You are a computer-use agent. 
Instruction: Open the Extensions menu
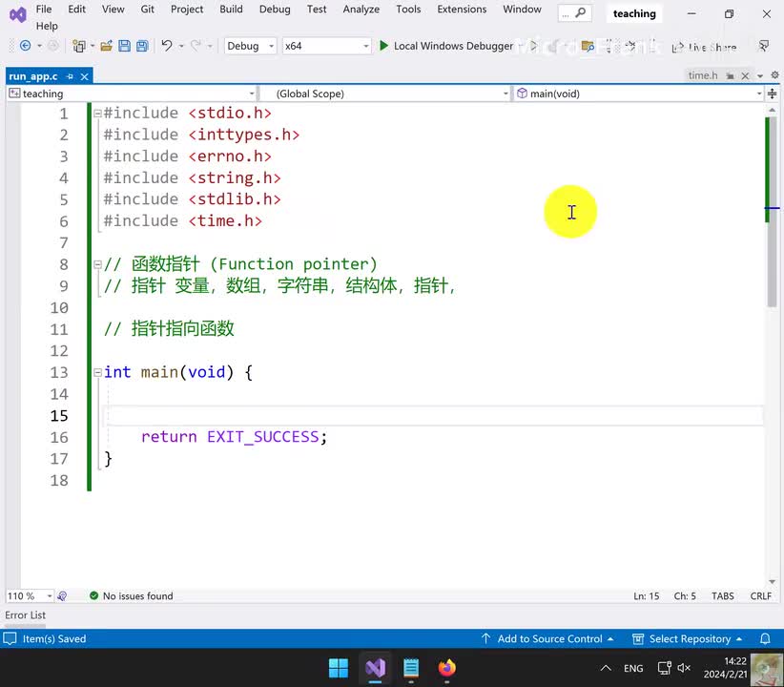462,9
